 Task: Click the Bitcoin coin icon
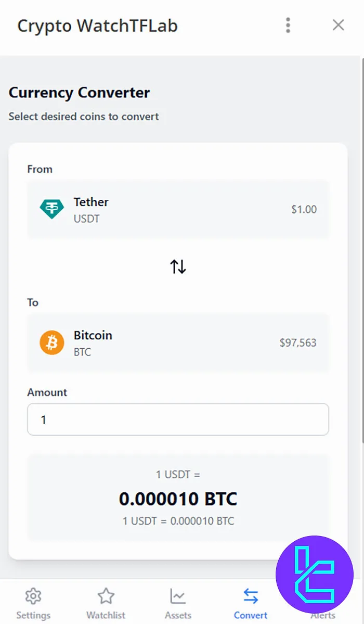[51, 342]
